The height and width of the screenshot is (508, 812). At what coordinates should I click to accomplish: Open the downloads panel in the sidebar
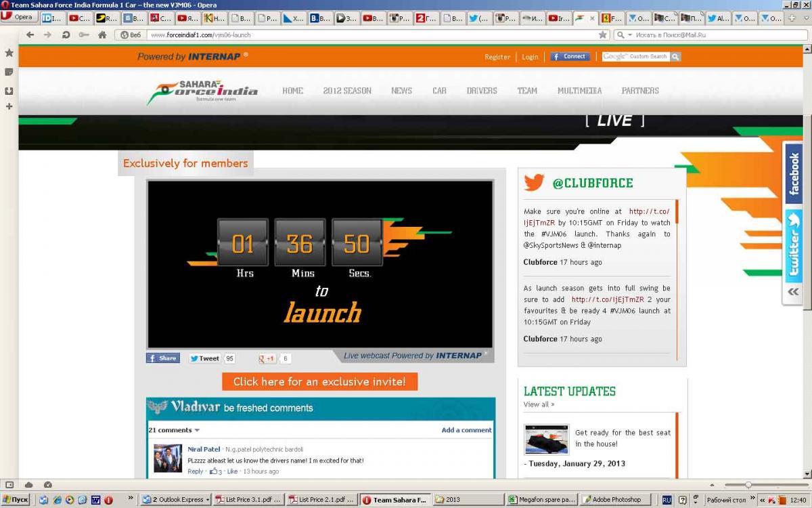[x=9, y=91]
